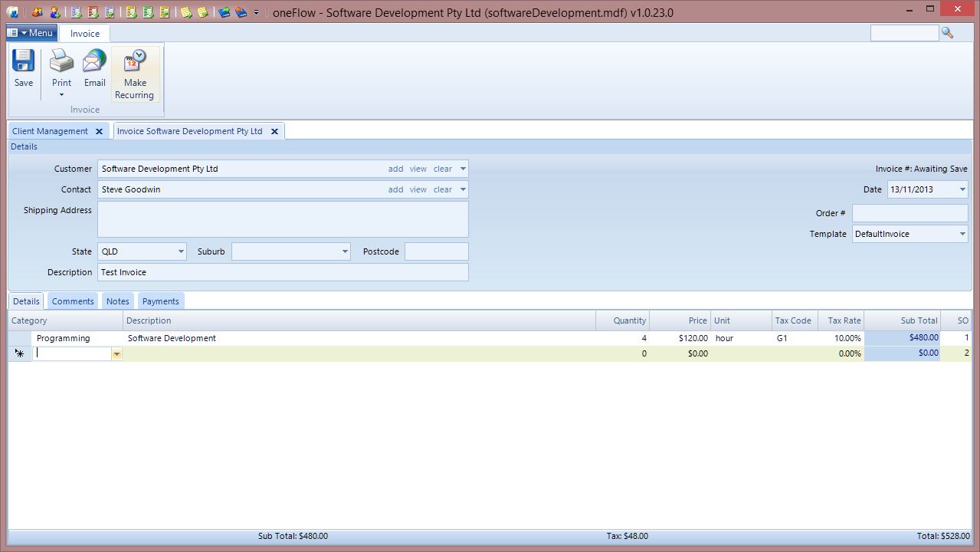Close the Invoice Software Development tab
The width and height of the screenshot is (980, 552).
click(x=274, y=131)
